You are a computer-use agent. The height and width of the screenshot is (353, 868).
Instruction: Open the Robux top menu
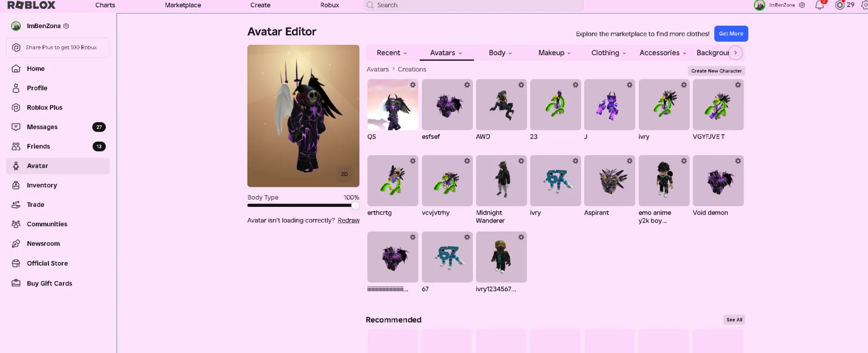(x=330, y=5)
